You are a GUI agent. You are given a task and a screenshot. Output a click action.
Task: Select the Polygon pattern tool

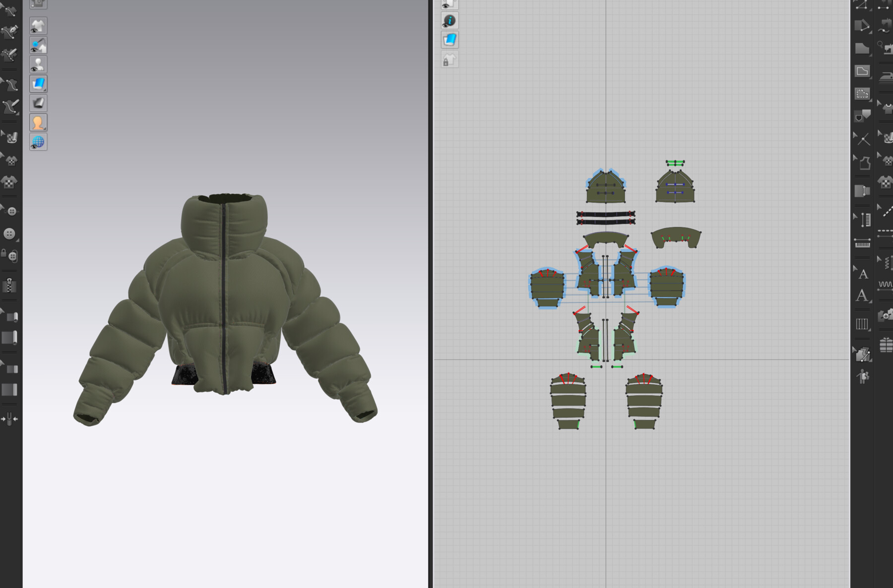[x=862, y=48]
